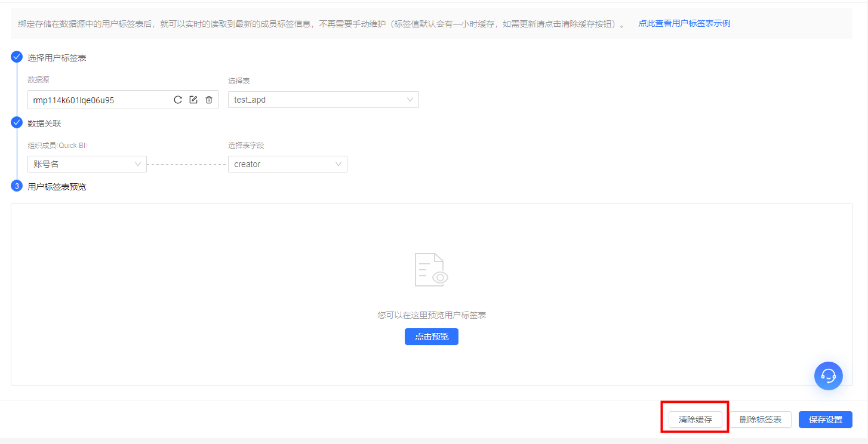Refresh the data source rmp114k601lqe06u95
The width and height of the screenshot is (868, 444).
tap(178, 100)
